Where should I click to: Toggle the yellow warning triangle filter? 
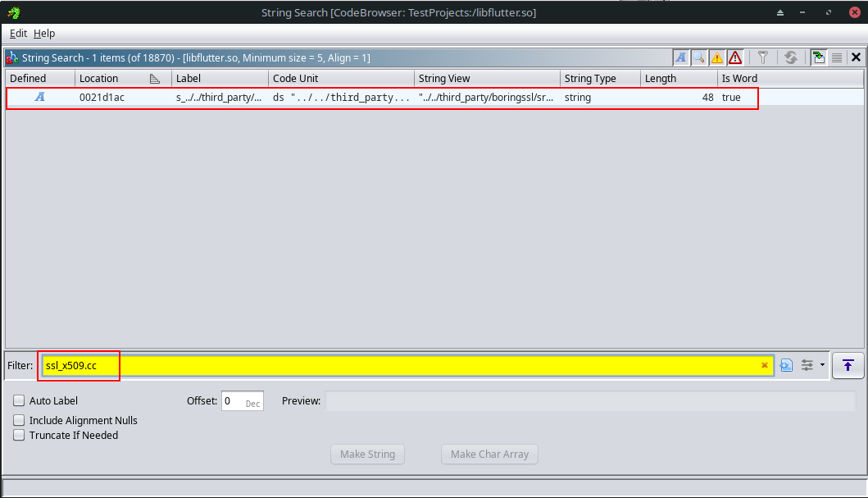[x=717, y=57]
